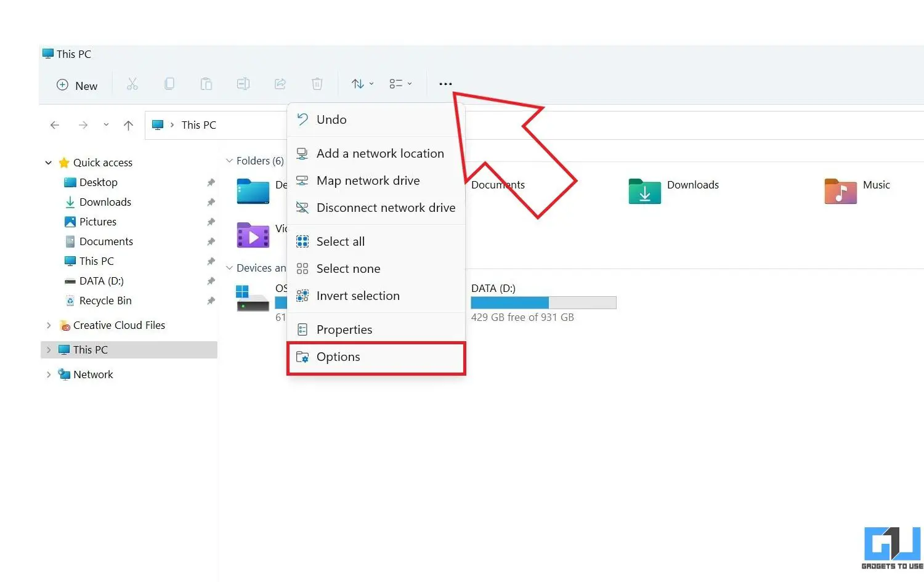
Task: Click the Copy icon in toolbar
Action: click(x=169, y=84)
